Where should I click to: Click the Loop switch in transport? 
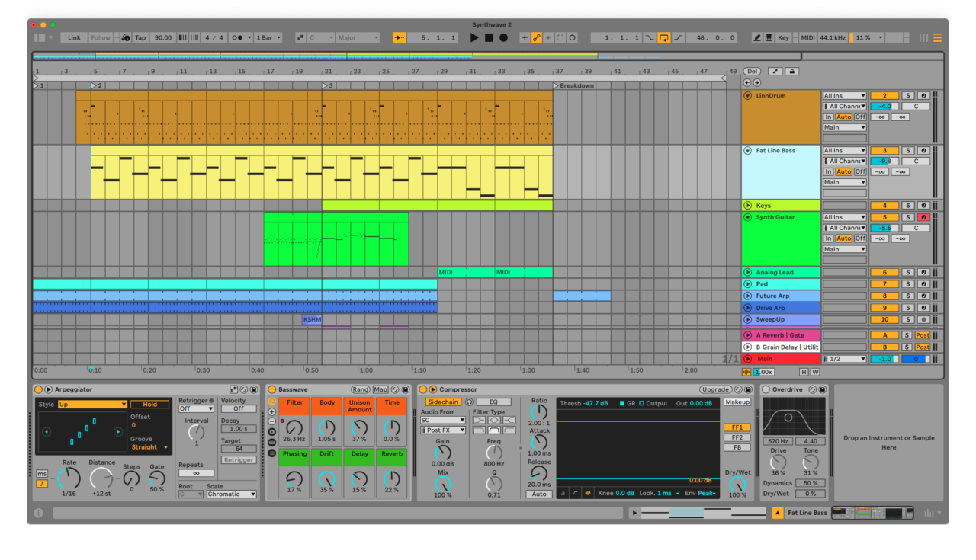(663, 37)
